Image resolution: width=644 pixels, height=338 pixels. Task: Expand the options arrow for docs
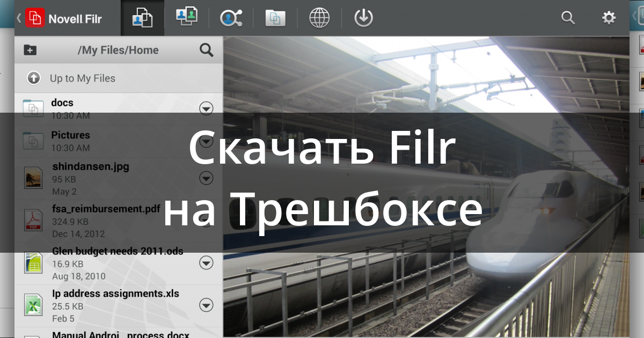(x=206, y=109)
